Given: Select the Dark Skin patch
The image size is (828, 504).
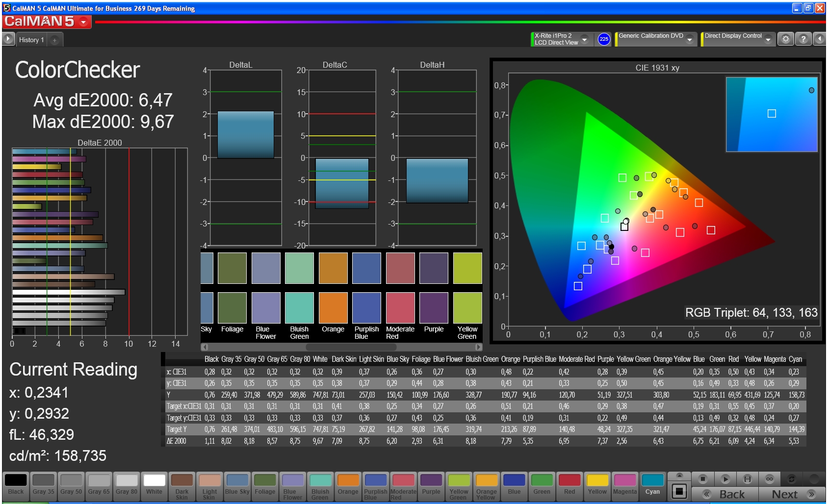Looking at the screenshot, I should tap(182, 486).
